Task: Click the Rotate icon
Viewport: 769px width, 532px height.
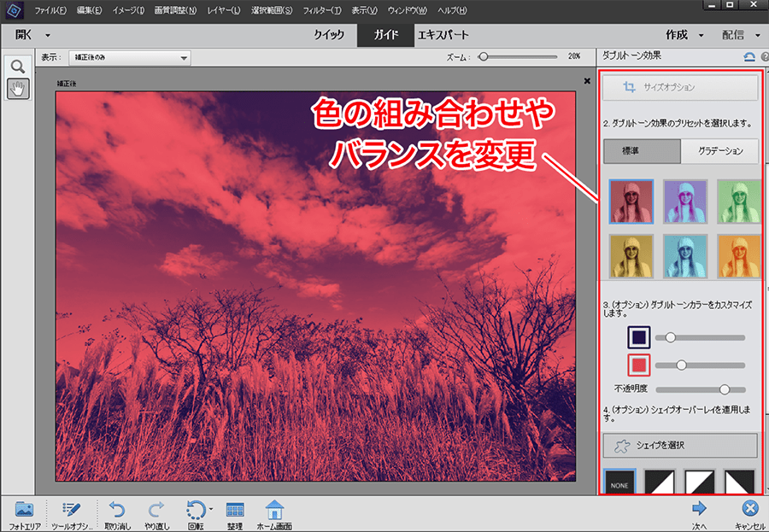Action: pyautogui.click(x=196, y=510)
